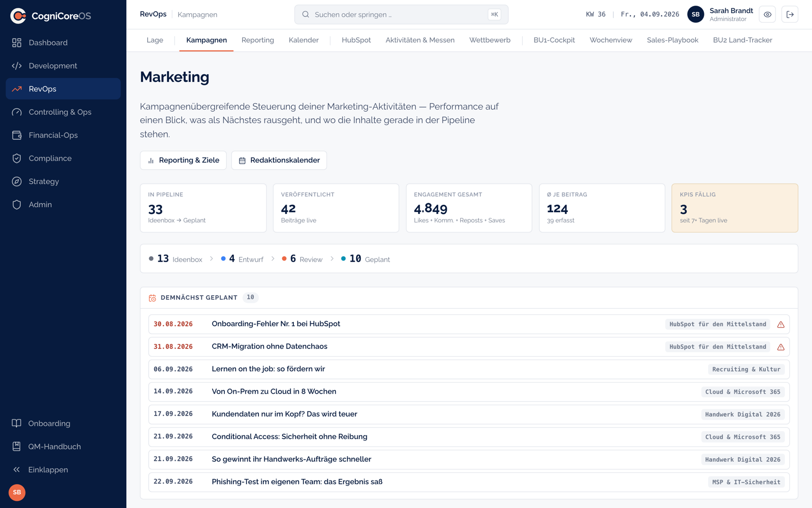812x508 pixels.
Task: Click the Redaktionskalender button
Action: coord(279,160)
